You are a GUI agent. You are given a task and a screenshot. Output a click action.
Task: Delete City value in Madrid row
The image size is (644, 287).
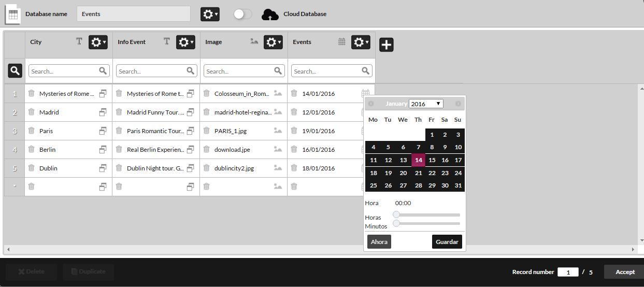click(x=31, y=112)
